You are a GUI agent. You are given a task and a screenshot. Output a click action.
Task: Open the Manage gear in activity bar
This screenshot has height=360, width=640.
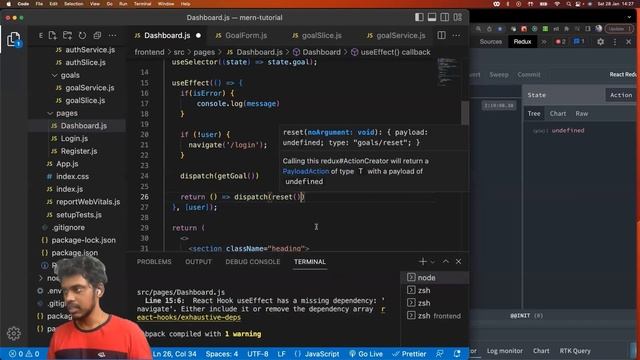(x=13, y=333)
